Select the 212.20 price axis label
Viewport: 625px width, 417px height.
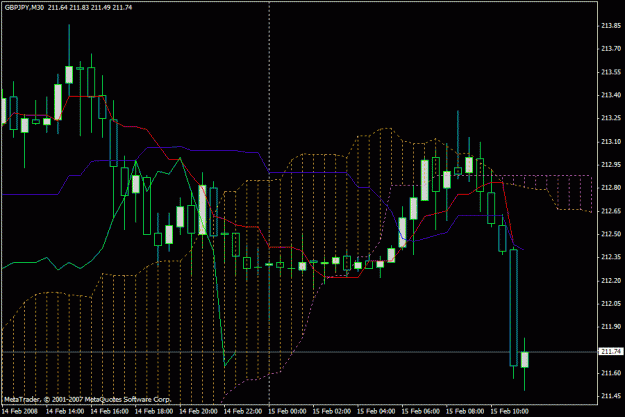tap(611, 281)
